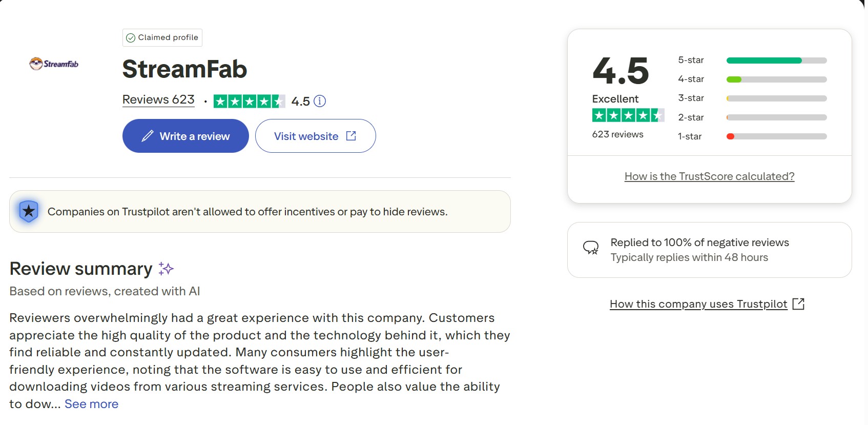Click the pencil icon on Write a review

tap(149, 135)
